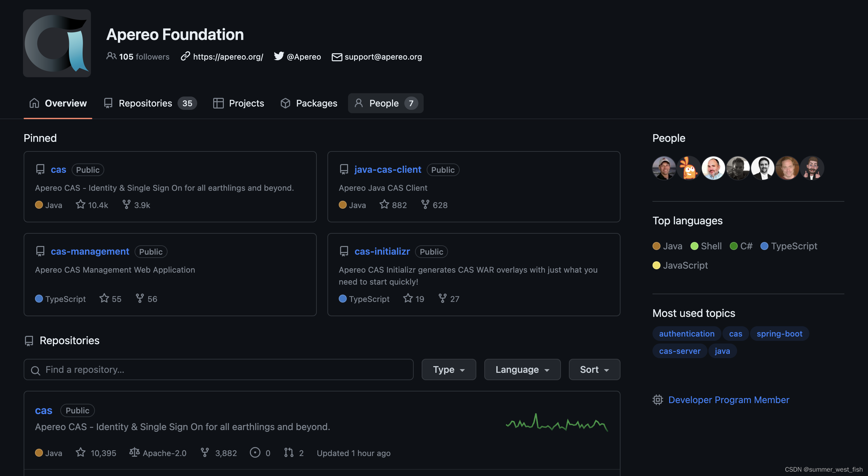Click the pull requests icon in cas listing
Screen dimensions: 868x476
[288, 452]
